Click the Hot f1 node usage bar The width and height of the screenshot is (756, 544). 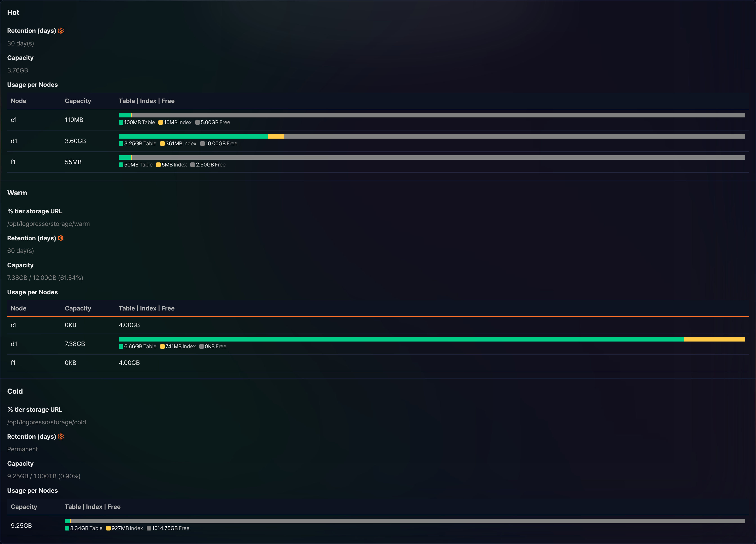(432, 157)
